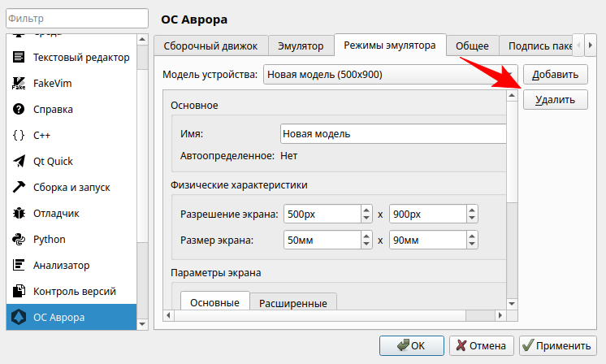Increase the 50мм screen size width
The width and height of the screenshot is (606, 364).
(x=366, y=236)
